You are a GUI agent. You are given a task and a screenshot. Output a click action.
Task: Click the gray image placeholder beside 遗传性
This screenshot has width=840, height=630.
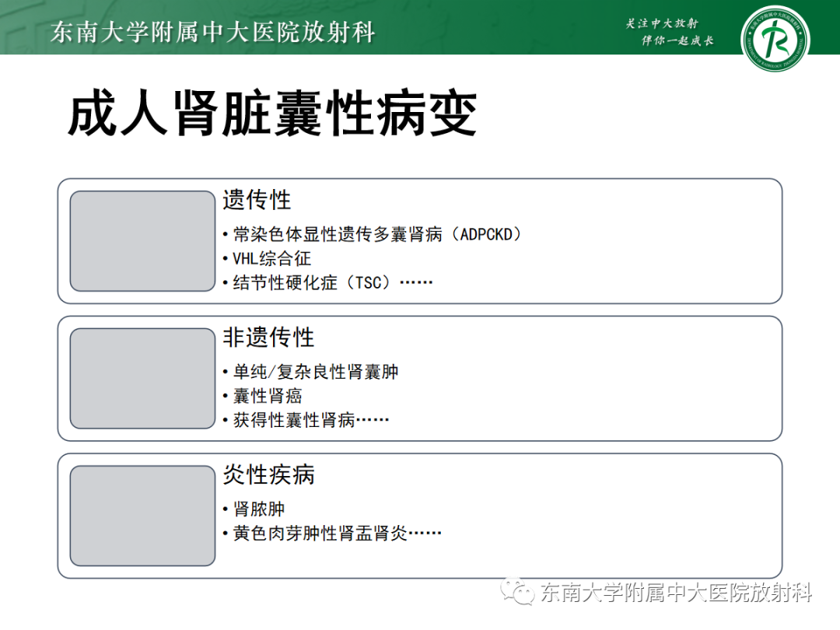point(142,241)
